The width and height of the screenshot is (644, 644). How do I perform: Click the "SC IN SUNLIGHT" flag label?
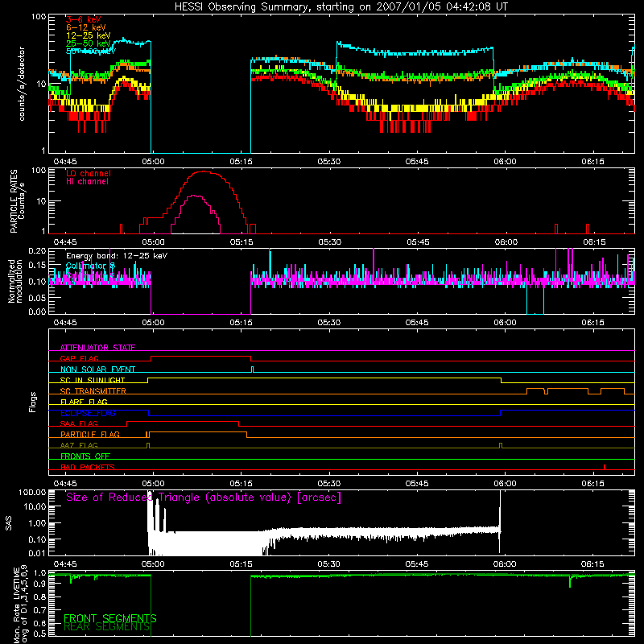coord(93,380)
